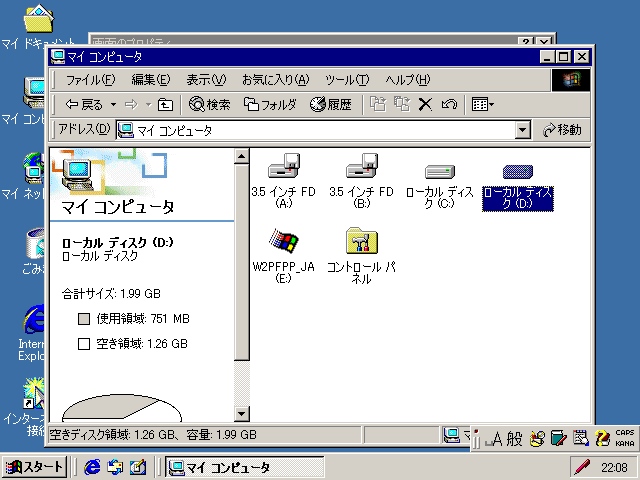
Task: Click the IME input mode A indicator
Action: [494, 439]
